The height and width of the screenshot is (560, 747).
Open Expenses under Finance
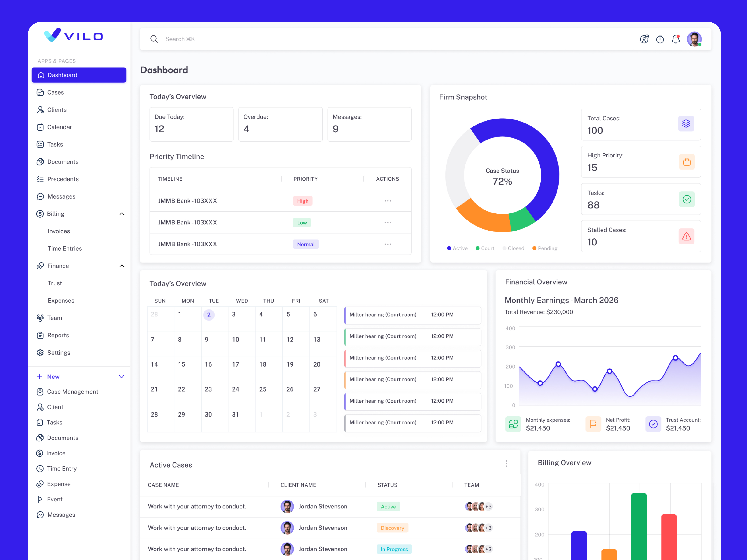tap(61, 301)
